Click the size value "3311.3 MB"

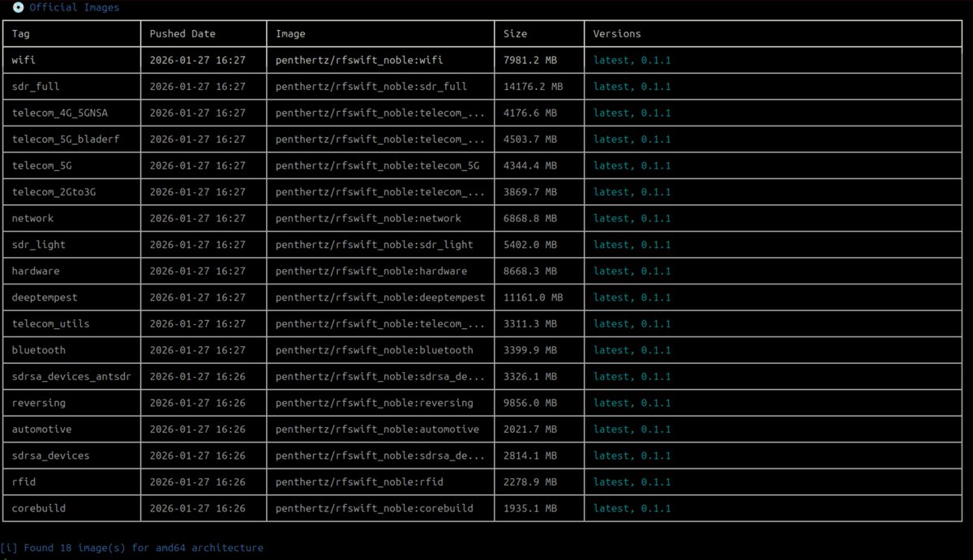click(x=529, y=323)
